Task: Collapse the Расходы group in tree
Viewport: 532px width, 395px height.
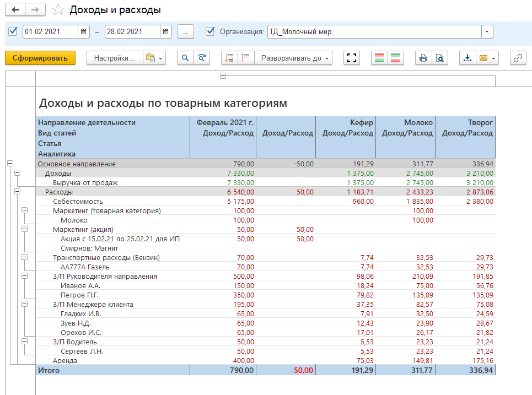Action: [x=17, y=192]
